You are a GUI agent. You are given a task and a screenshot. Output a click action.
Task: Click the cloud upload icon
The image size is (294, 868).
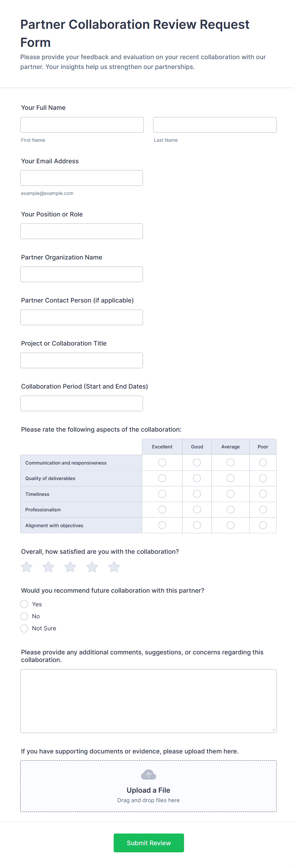(x=148, y=774)
